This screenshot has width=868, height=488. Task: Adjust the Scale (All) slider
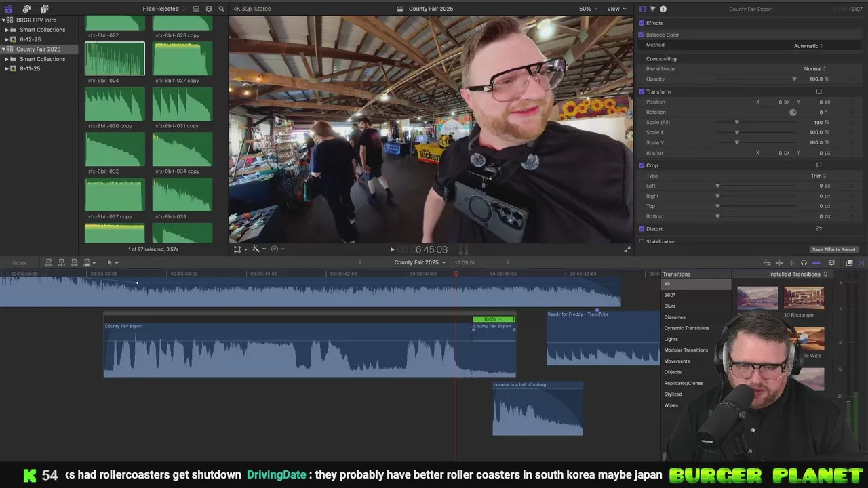737,123
